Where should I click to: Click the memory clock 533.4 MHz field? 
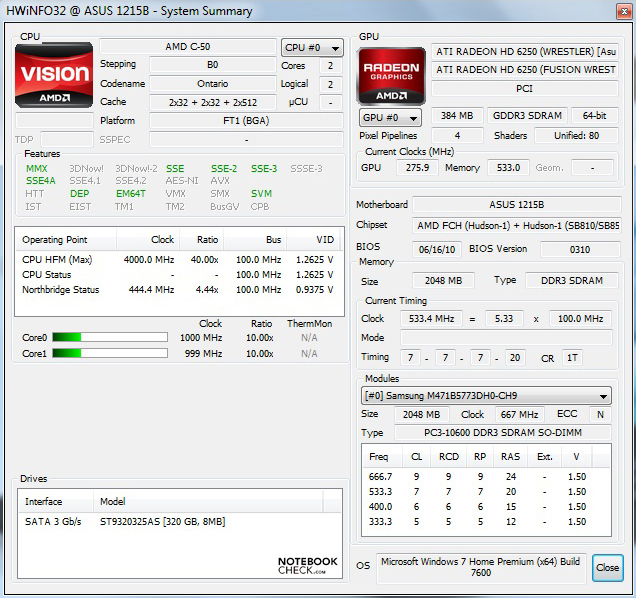coord(431,318)
